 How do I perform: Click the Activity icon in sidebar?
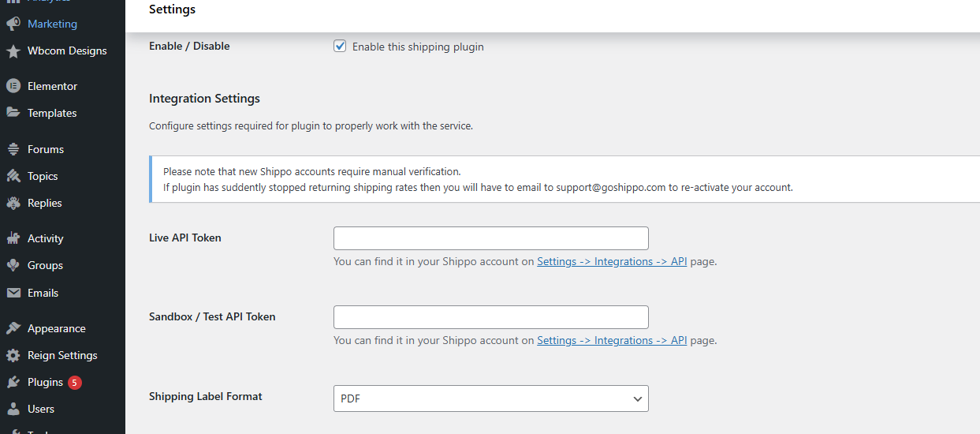click(13, 238)
